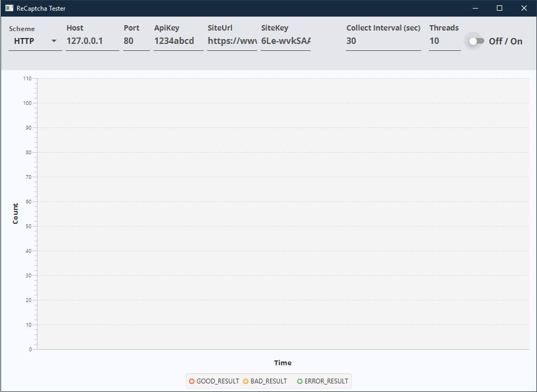Click the BAD_RESULT legend circle marker

tap(246, 381)
